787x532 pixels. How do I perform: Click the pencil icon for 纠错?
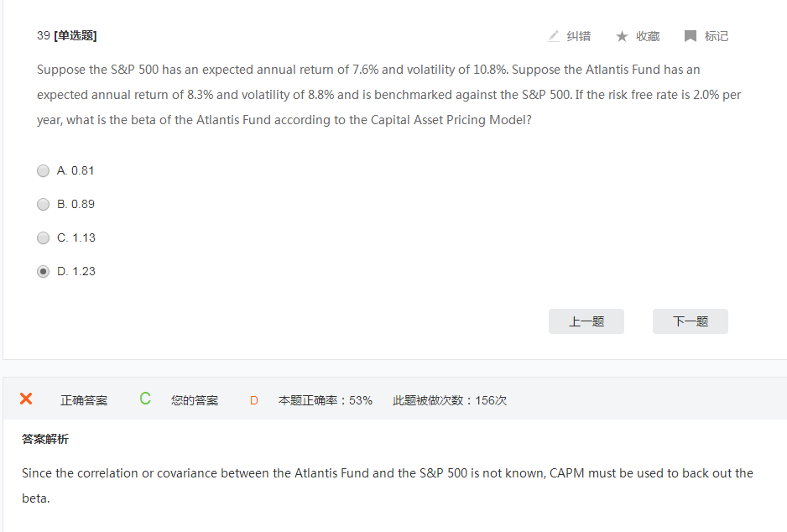(554, 36)
